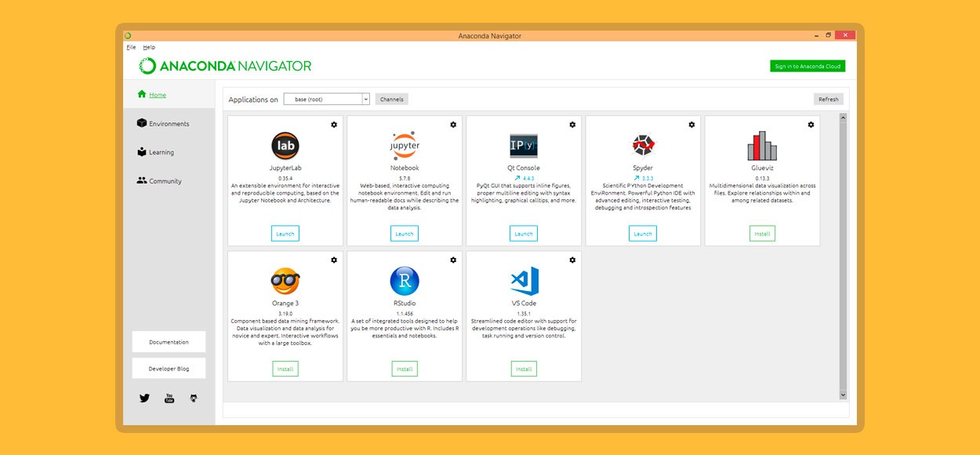
Task: Refresh the applications list
Action: click(x=829, y=99)
